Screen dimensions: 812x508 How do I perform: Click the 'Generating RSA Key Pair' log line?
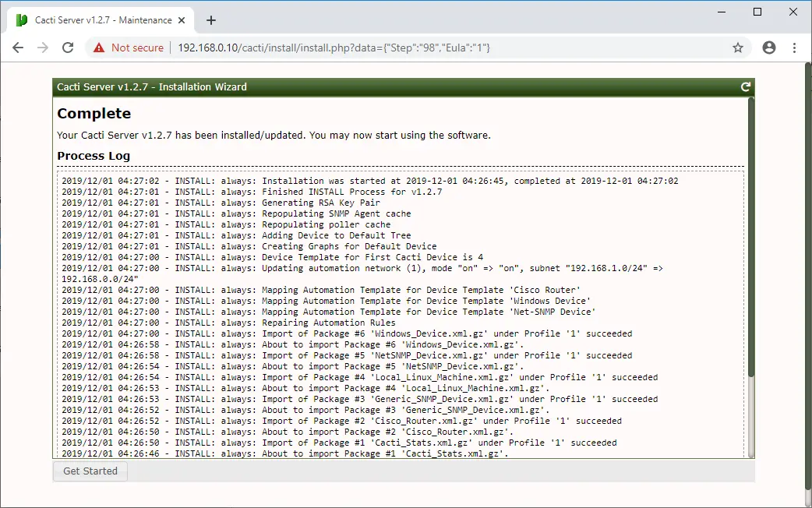tap(221, 203)
